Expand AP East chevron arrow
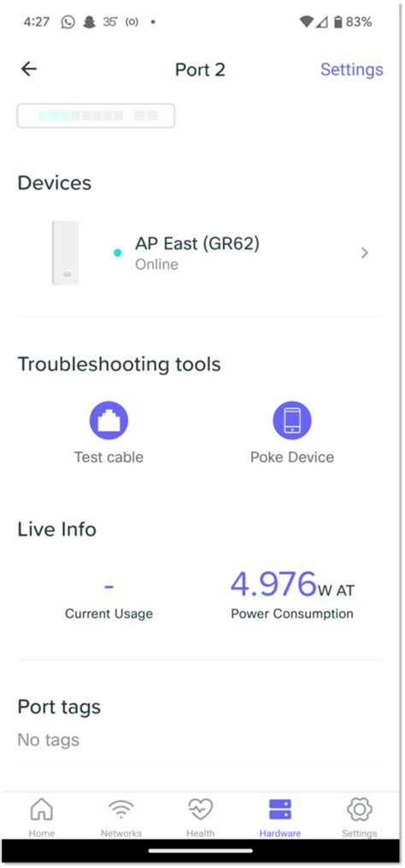 364,253
